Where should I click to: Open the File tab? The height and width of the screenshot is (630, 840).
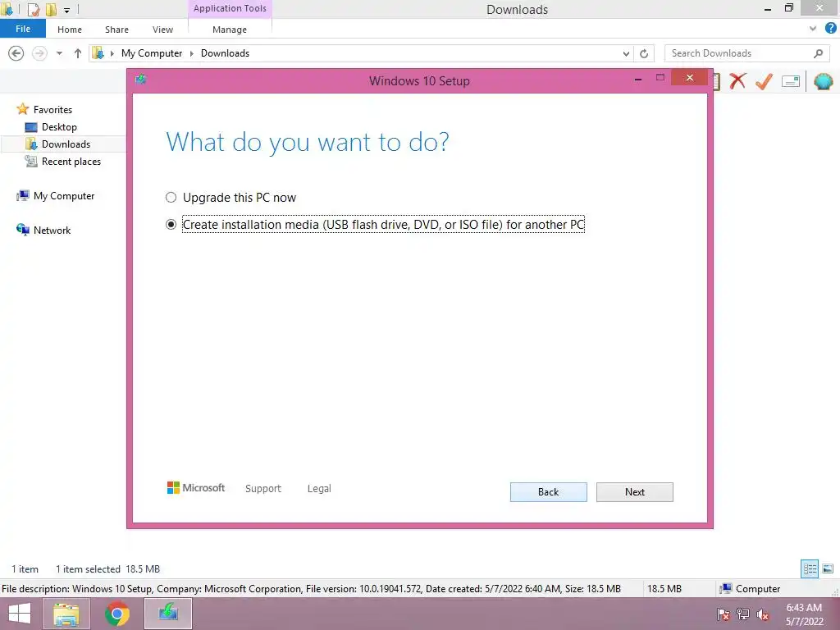pos(23,29)
